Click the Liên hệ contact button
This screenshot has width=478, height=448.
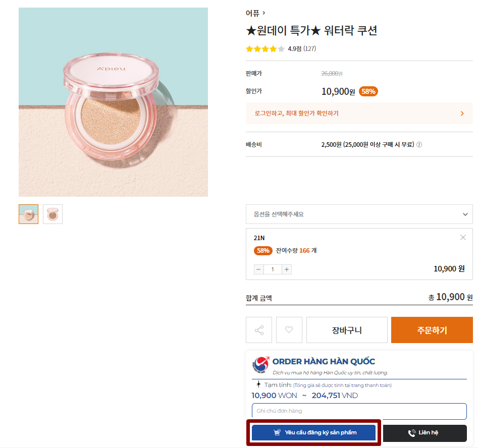click(x=423, y=433)
